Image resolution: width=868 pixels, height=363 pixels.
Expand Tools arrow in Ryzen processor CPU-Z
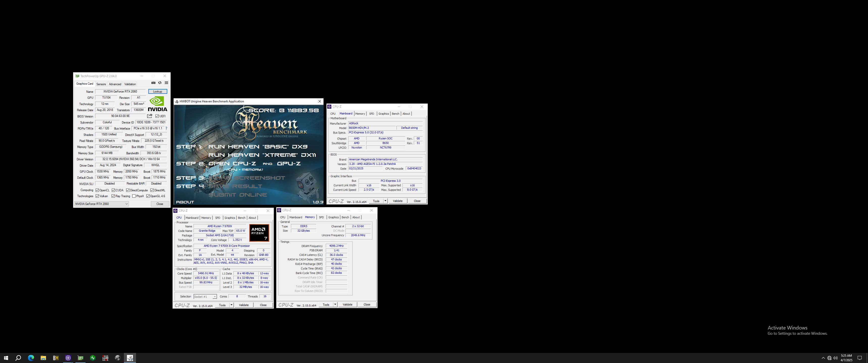(231, 305)
